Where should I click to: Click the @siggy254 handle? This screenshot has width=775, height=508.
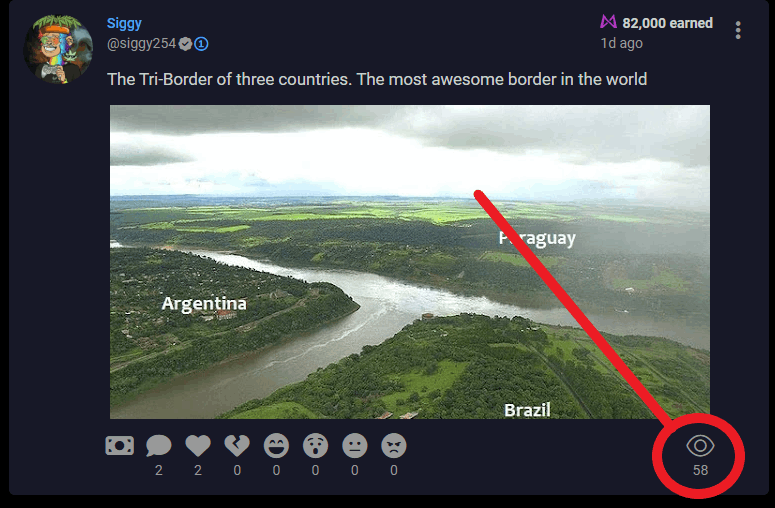pyautogui.click(x=141, y=44)
